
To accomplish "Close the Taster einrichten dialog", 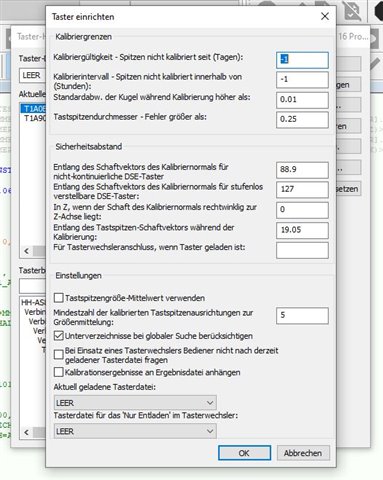I will [x=325, y=16].
